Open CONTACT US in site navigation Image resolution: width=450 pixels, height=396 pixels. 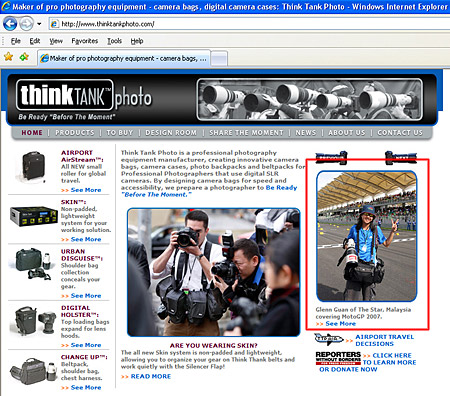click(x=400, y=133)
